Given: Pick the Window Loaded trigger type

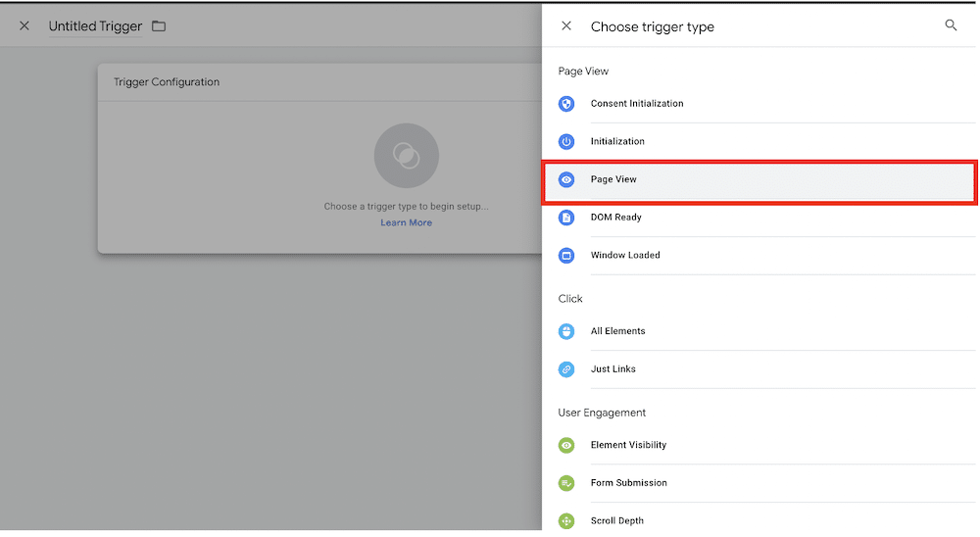Looking at the screenshot, I should pos(759,255).
